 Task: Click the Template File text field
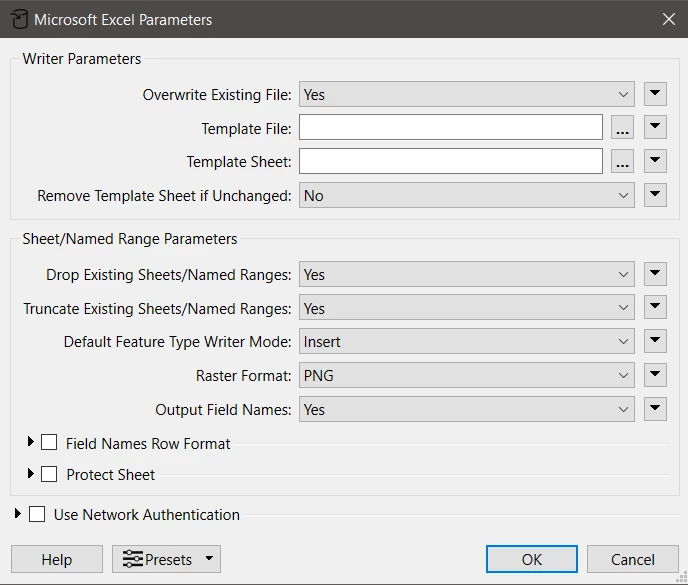[451, 128]
